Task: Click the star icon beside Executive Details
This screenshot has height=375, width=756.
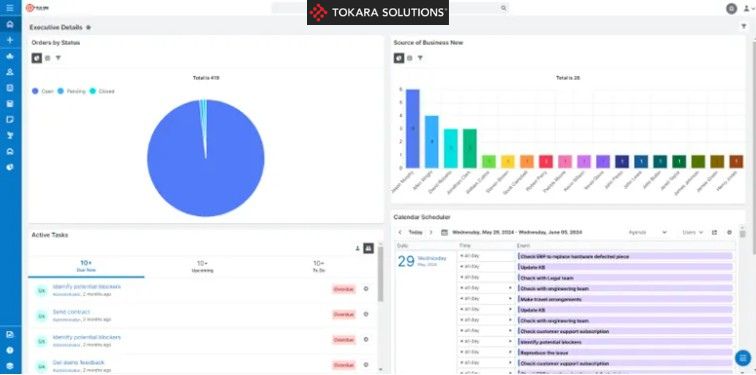Action: (x=88, y=27)
